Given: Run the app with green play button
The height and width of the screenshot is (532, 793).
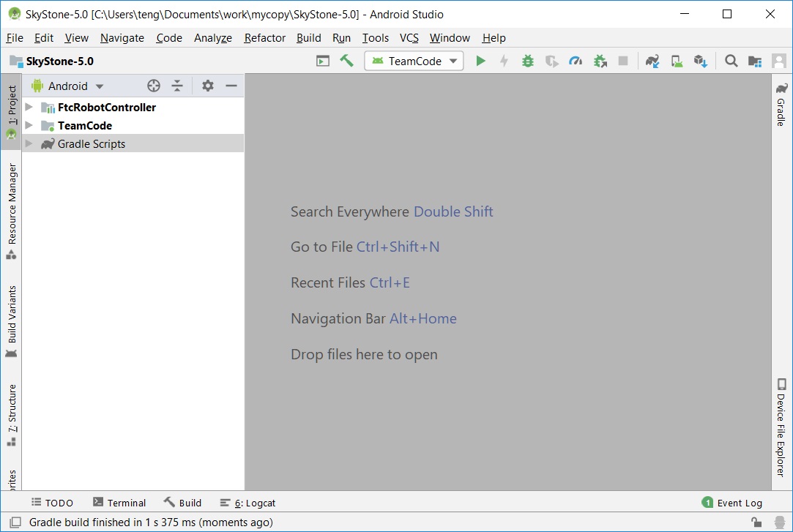Looking at the screenshot, I should [x=480, y=61].
